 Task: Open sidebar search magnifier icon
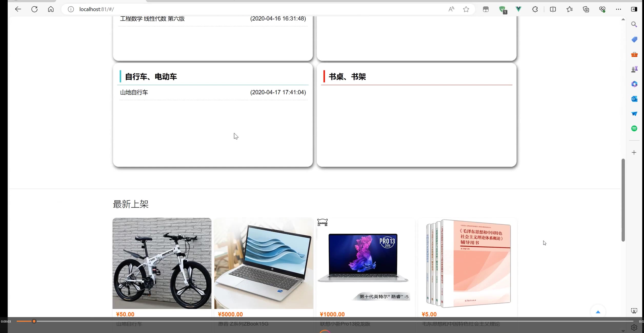click(x=634, y=25)
